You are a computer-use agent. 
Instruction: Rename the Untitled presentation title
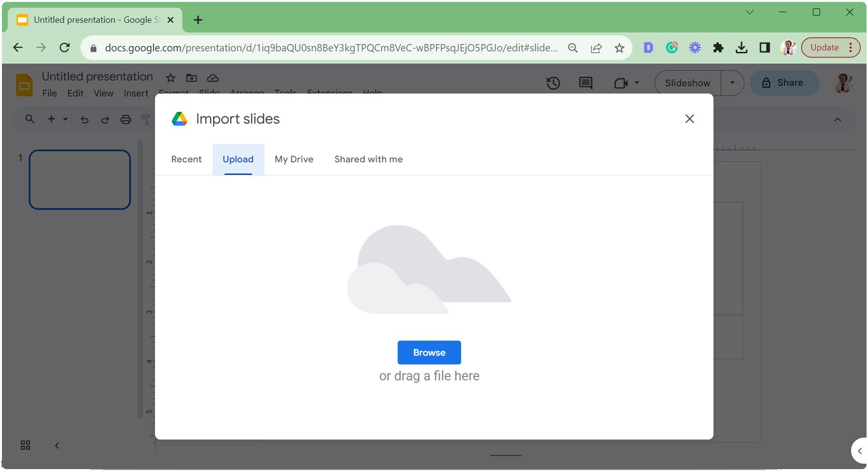(97, 77)
